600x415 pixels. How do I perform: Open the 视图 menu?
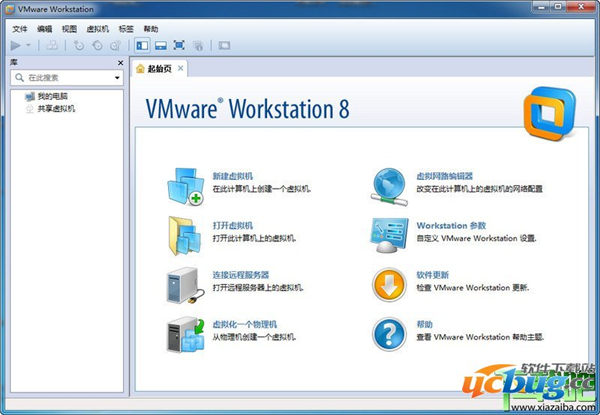point(69,29)
